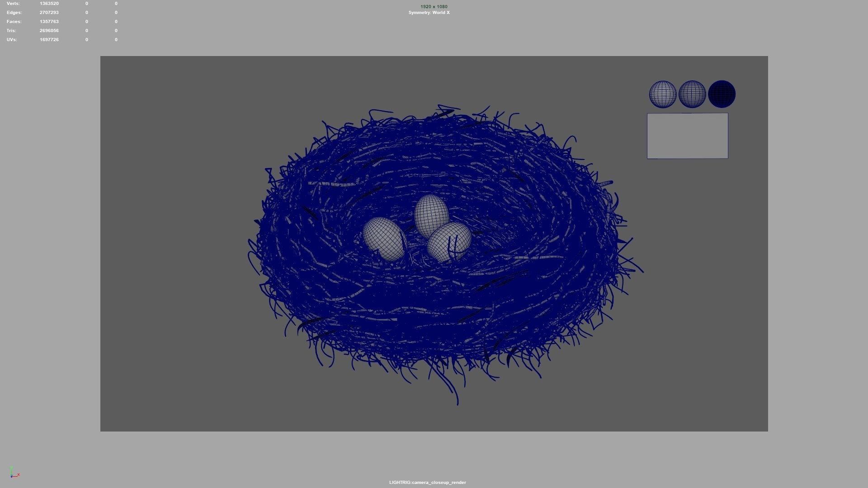Click the 'Faces:' HUD label
Viewport: 868px width, 488px height.
(x=14, y=22)
